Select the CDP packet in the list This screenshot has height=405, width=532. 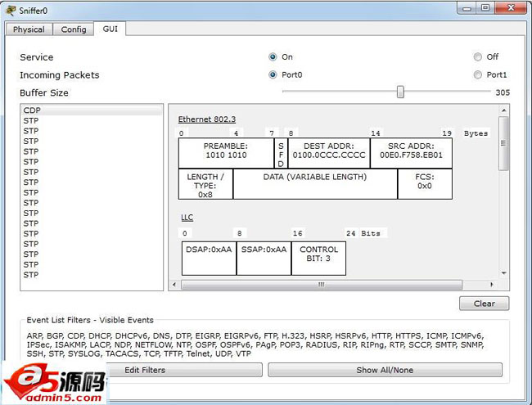pyautogui.click(x=92, y=110)
